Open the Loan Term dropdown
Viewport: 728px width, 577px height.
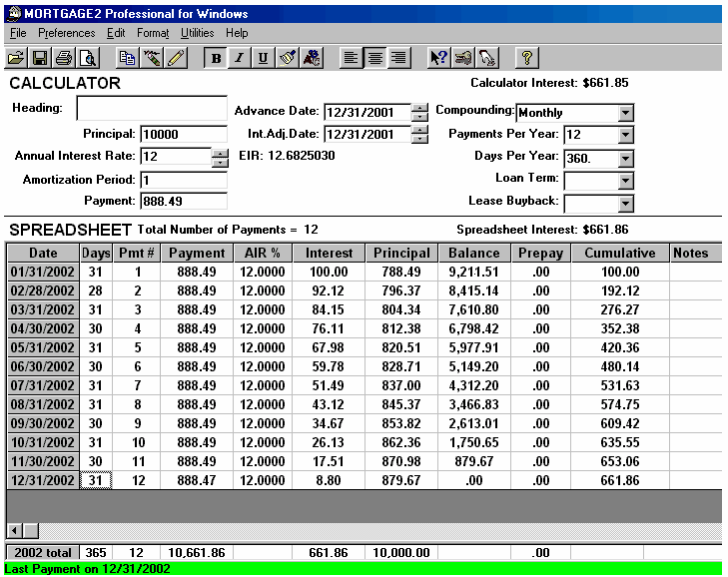pos(625,181)
